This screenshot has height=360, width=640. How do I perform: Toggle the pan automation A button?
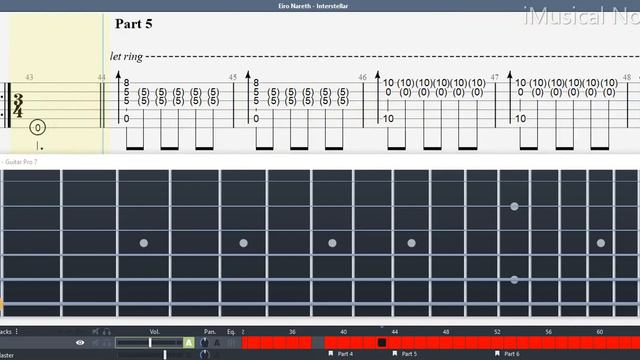217,343
